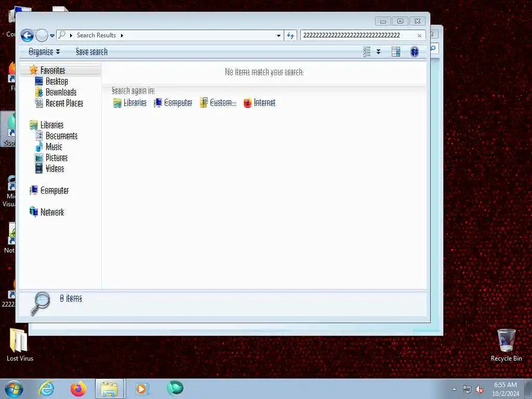Open Downloads under Favorites

coord(61,92)
